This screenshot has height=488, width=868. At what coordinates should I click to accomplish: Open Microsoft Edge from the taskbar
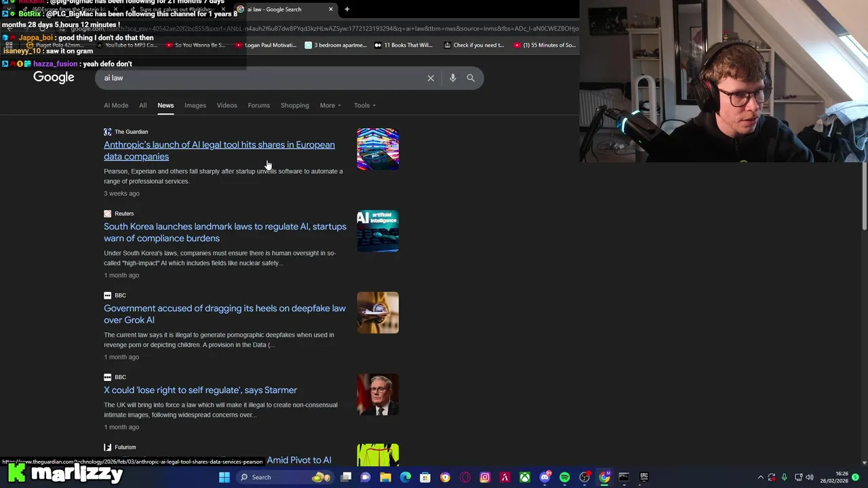coord(406,477)
